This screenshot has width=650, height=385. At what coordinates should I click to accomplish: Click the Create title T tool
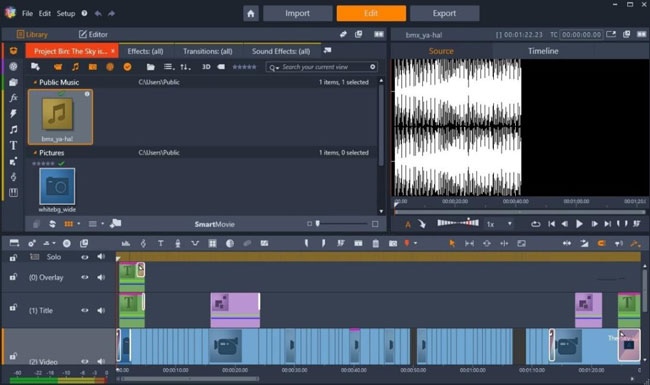point(160,243)
